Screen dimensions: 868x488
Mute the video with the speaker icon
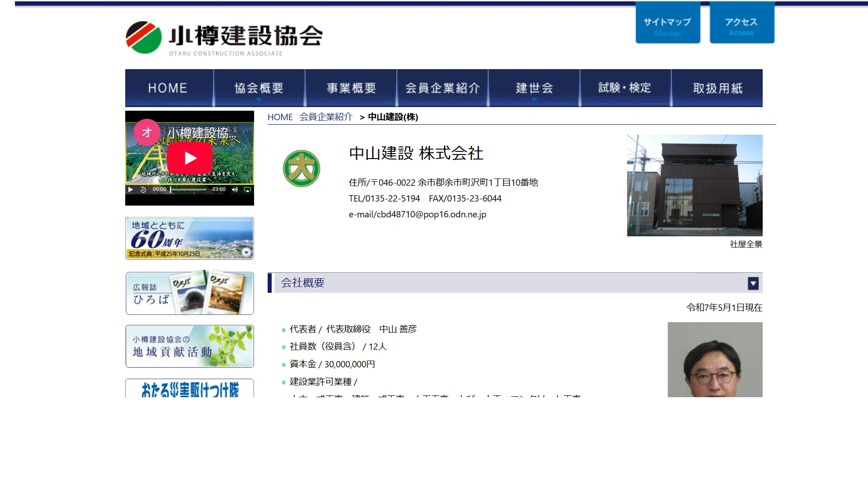pos(235,190)
